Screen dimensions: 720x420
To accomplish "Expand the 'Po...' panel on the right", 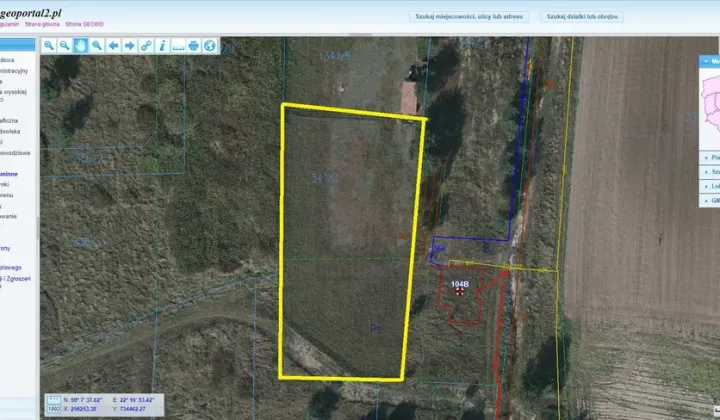I will point(709,157).
